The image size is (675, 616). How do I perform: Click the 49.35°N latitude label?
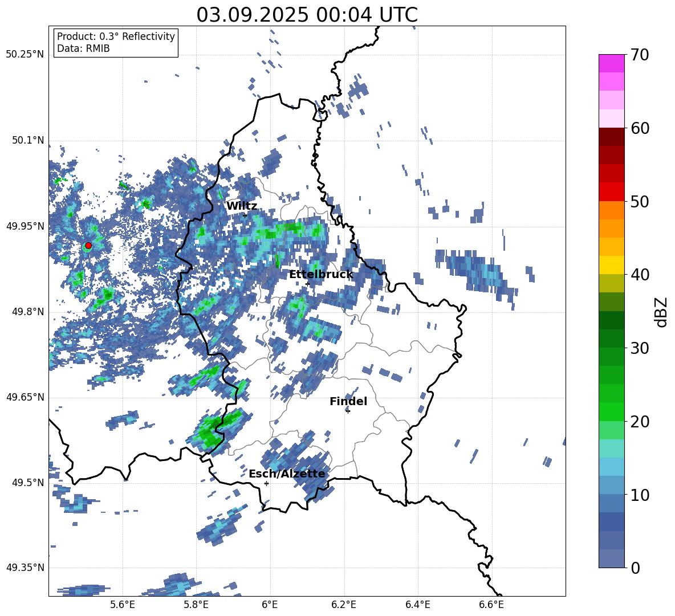click(x=25, y=568)
